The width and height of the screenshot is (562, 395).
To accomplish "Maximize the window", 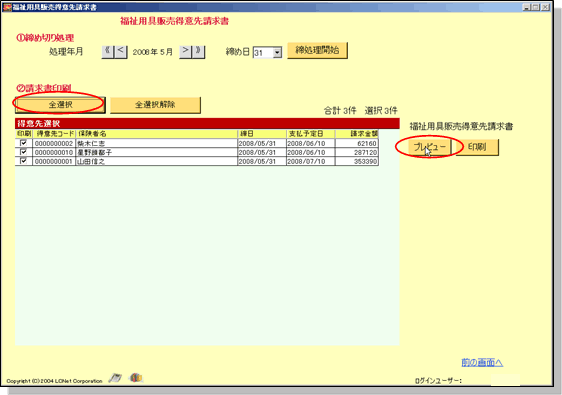I will click(x=535, y=7).
